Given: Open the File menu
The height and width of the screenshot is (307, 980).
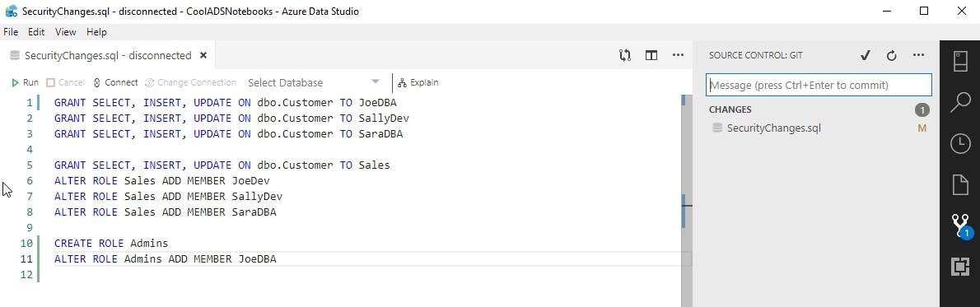Looking at the screenshot, I should click(x=11, y=32).
